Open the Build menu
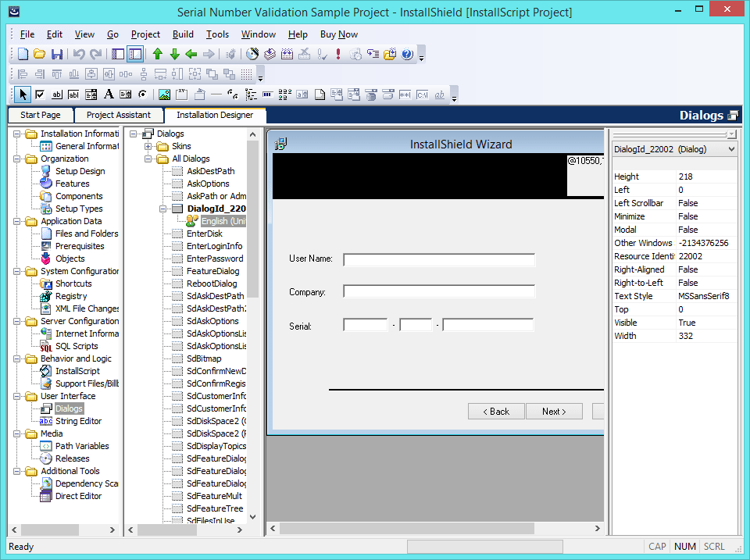Image resolution: width=750 pixels, height=560 pixels. click(x=182, y=34)
